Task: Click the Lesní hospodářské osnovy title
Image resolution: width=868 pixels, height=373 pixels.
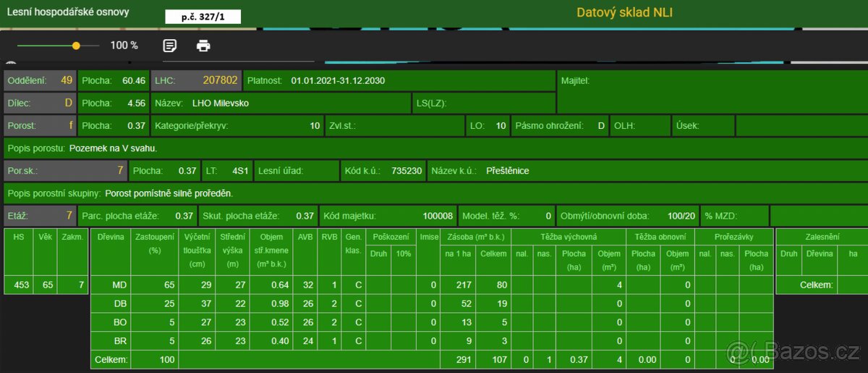Action: pos(69,12)
